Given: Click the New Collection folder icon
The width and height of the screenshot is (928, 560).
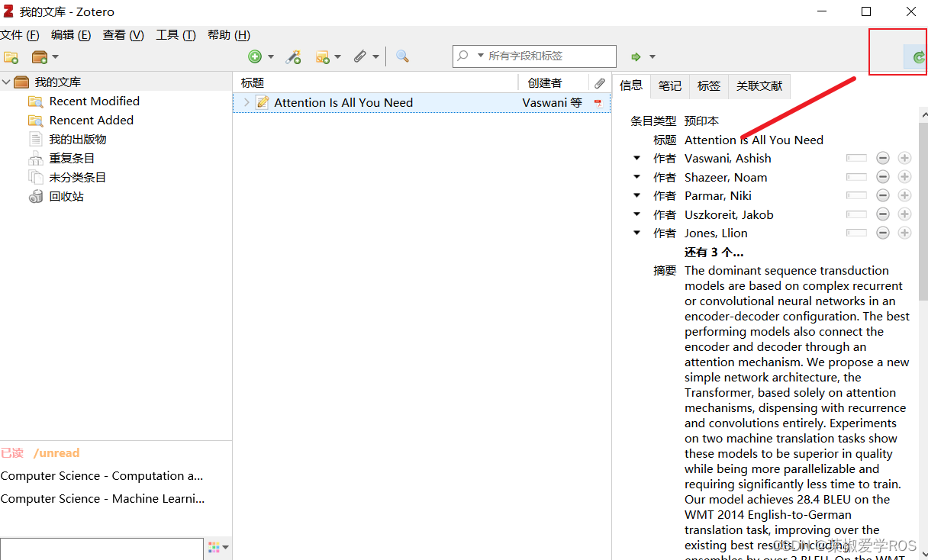Looking at the screenshot, I should click(11, 56).
